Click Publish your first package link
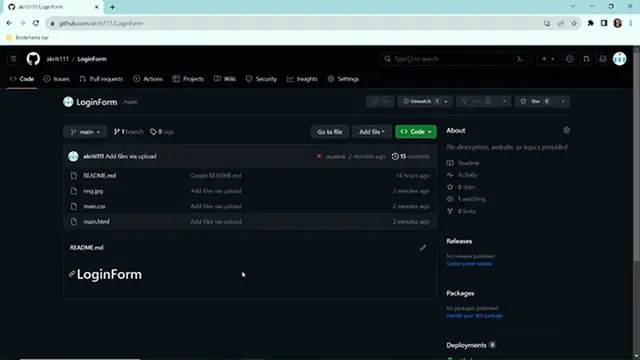The image size is (640, 360). [x=474, y=316]
